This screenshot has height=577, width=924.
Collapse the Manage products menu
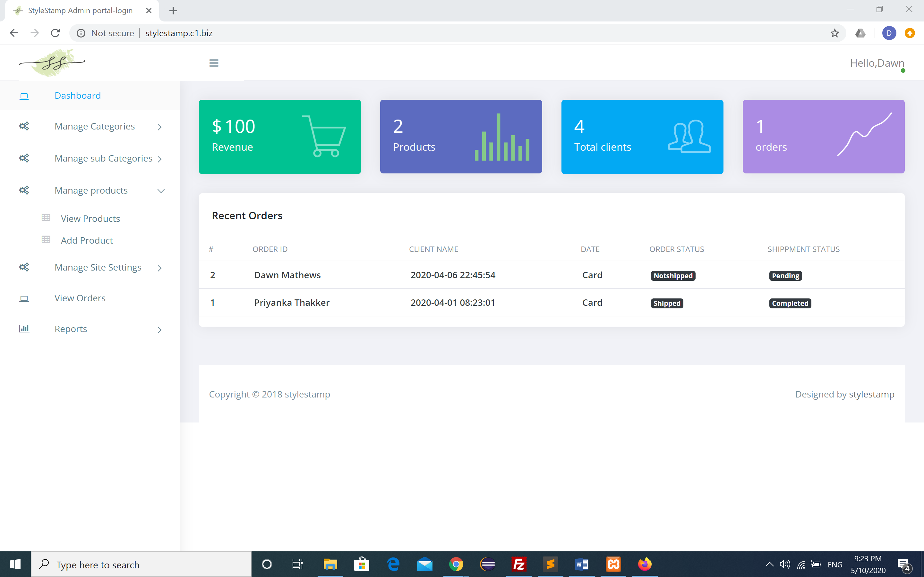pos(91,190)
